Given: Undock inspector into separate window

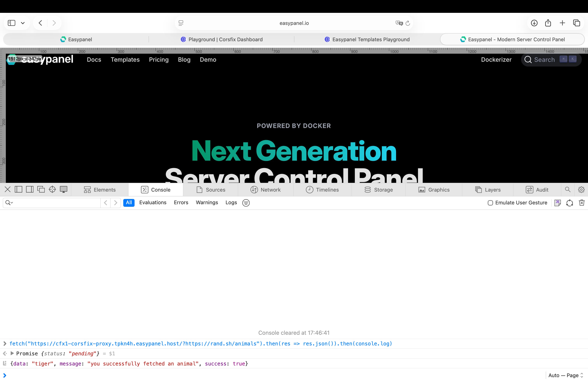Looking at the screenshot, I should coord(41,189).
